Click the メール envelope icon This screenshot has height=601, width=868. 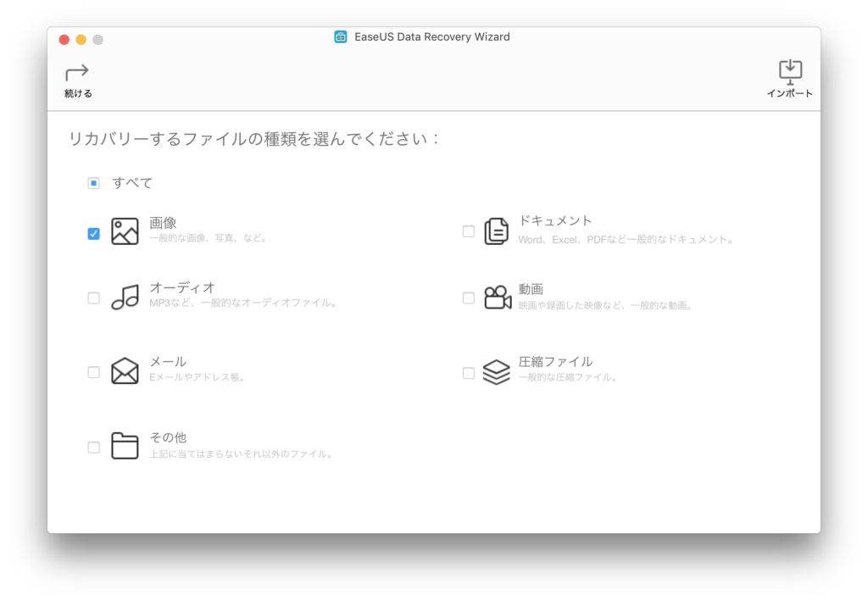click(125, 370)
